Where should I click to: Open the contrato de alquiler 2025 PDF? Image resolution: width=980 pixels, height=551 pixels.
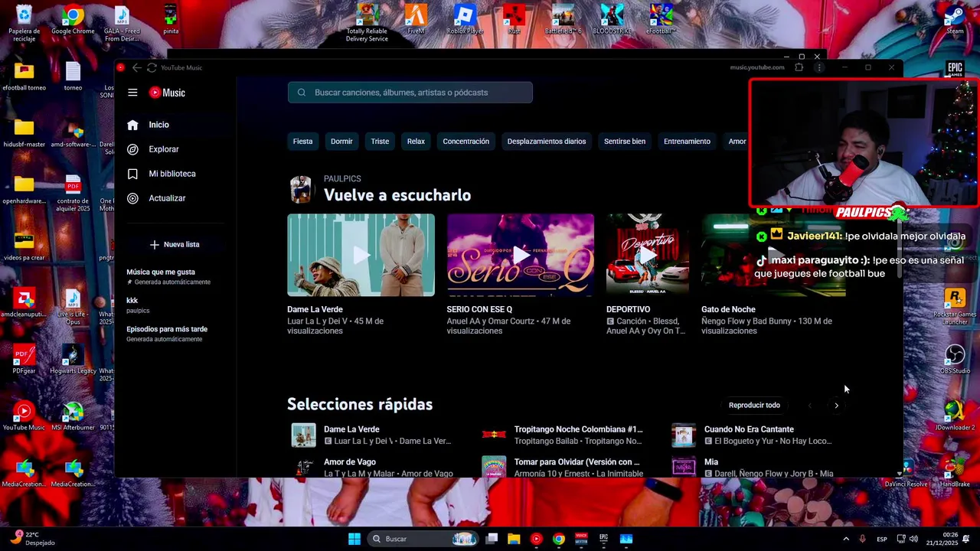point(73,194)
